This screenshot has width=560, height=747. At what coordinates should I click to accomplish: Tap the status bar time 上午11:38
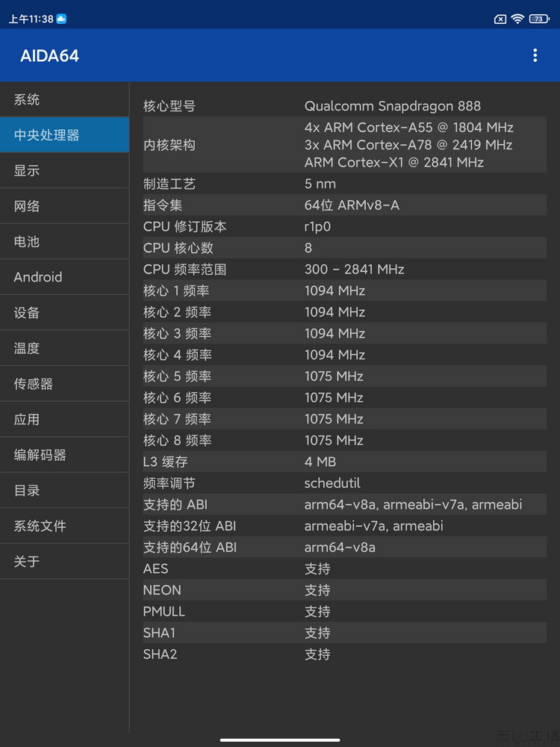pos(31,19)
